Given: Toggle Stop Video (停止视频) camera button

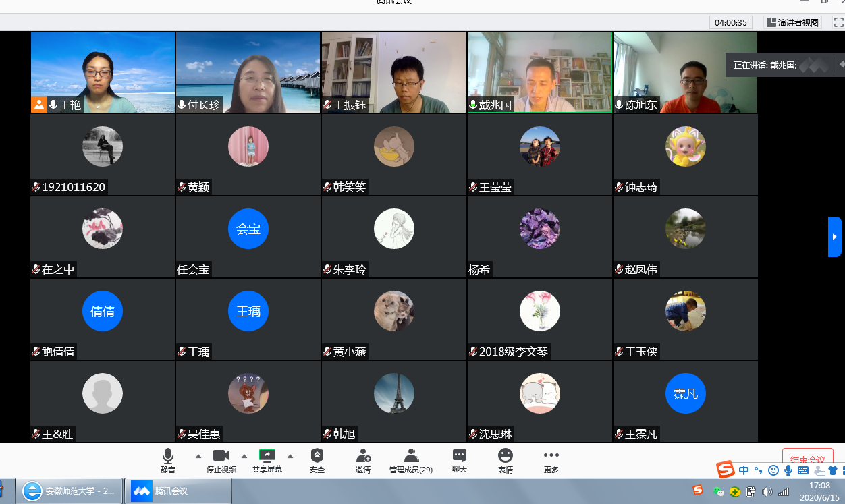Looking at the screenshot, I should point(221,456).
